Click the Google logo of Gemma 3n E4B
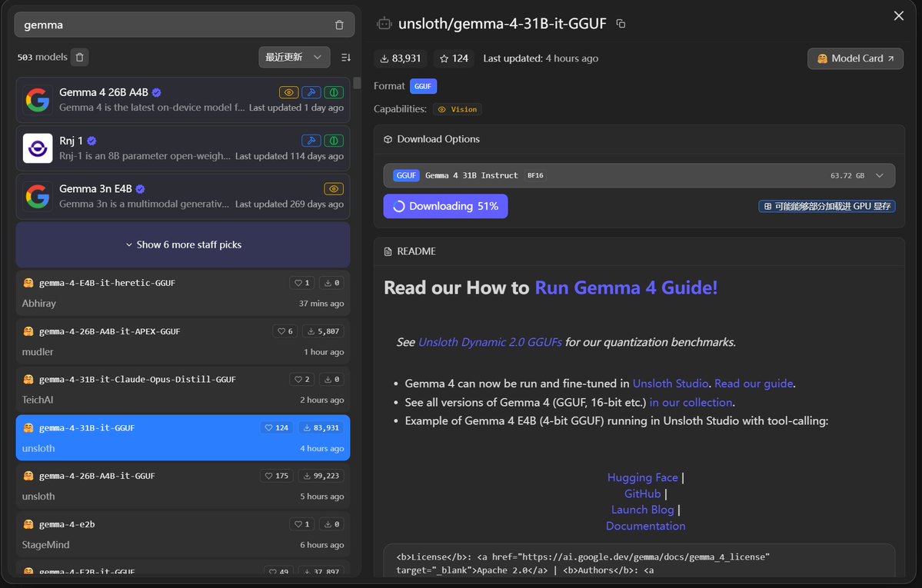 (x=38, y=197)
